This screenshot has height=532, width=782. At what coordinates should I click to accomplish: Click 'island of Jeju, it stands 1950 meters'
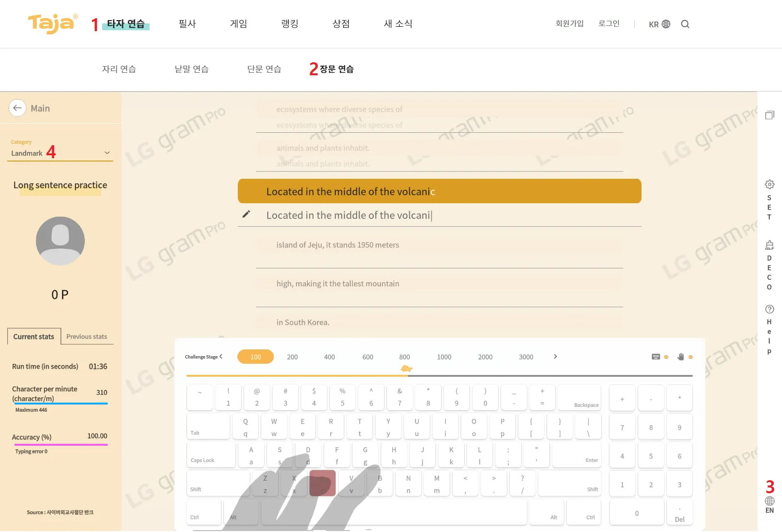(x=338, y=245)
